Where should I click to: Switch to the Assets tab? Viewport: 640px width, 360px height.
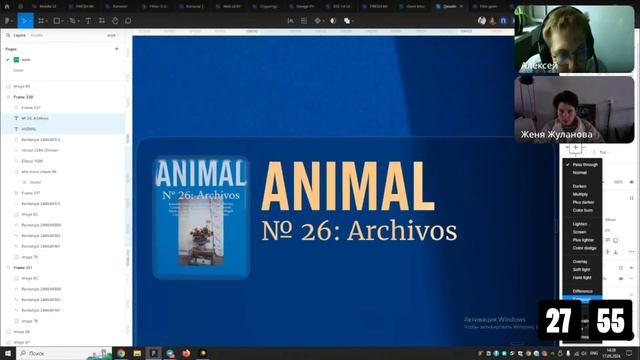36,36
